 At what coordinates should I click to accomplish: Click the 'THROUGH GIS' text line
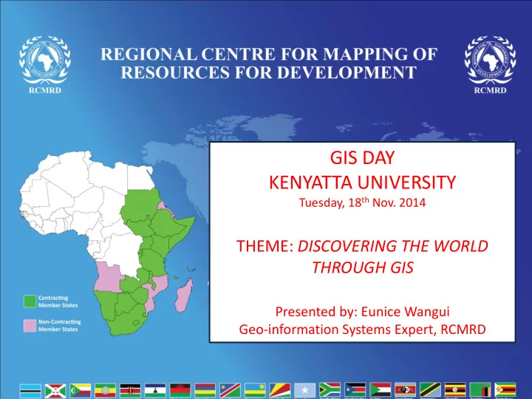click(x=362, y=267)
